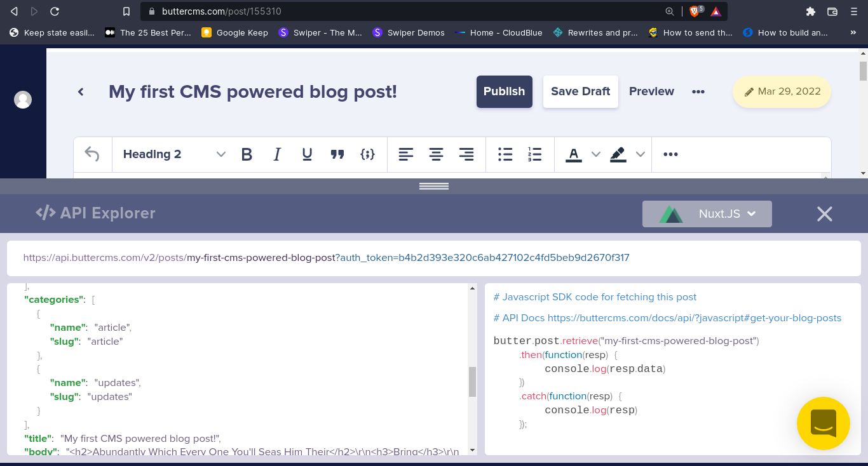
Task: Open the browser wallet icon
Action: 832,11
